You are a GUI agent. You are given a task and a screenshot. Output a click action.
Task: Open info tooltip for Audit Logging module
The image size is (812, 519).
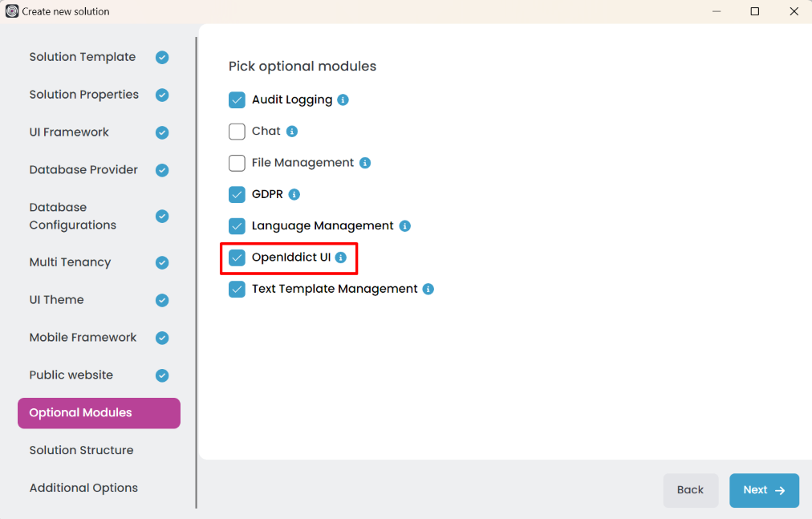pos(343,99)
